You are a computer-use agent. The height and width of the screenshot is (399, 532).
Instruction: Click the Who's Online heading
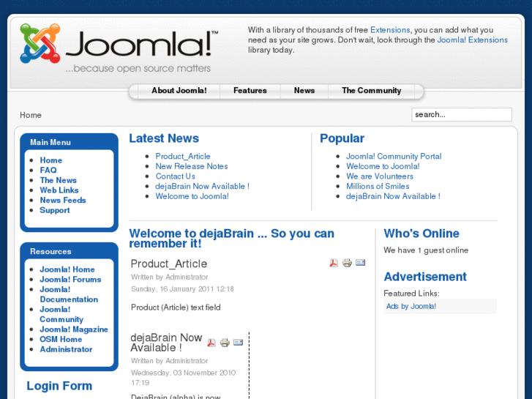(x=422, y=234)
